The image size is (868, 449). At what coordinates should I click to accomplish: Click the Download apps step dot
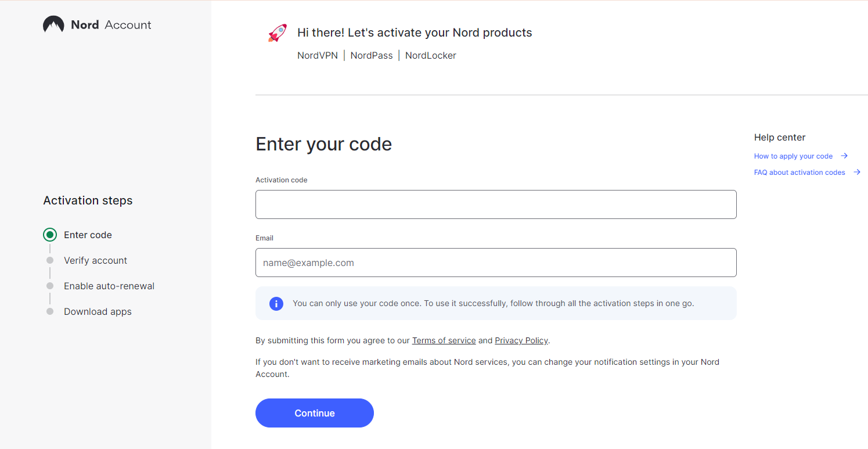coord(50,311)
